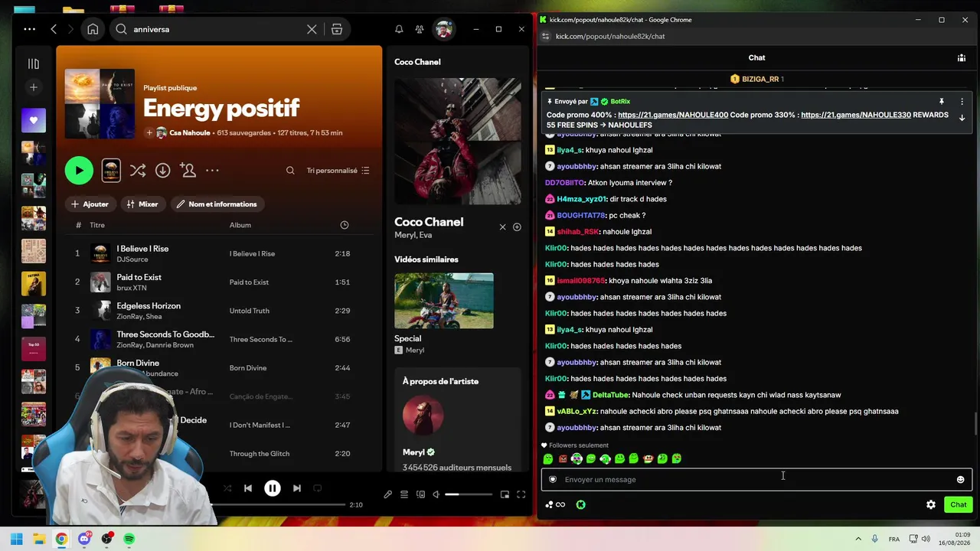Open the Special similar video thumbnail

pos(444,301)
